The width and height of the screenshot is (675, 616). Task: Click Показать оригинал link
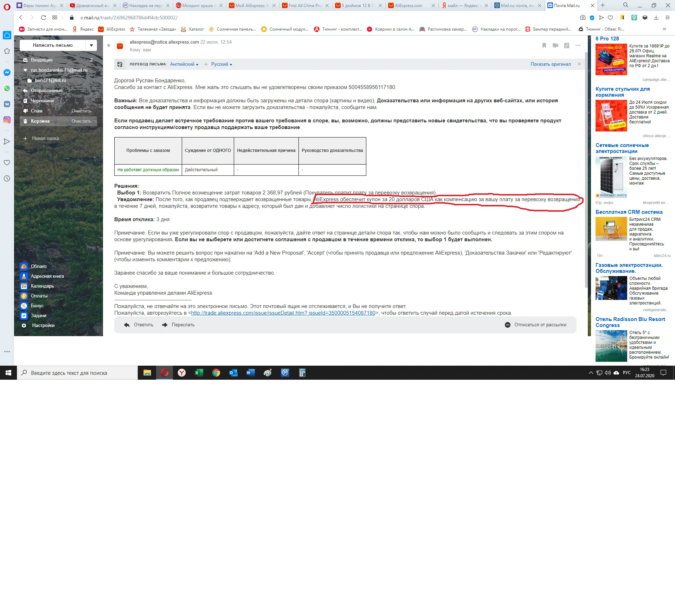click(551, 64)
